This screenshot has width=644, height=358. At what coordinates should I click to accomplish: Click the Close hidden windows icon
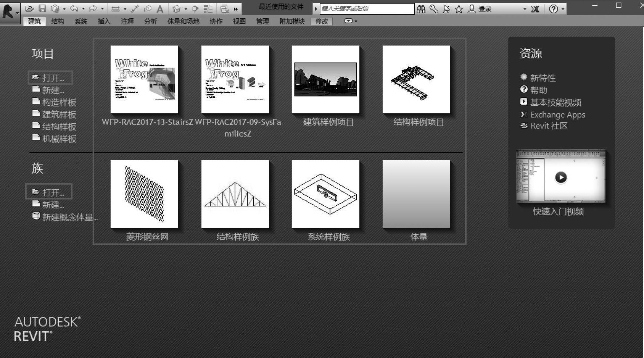225,9
